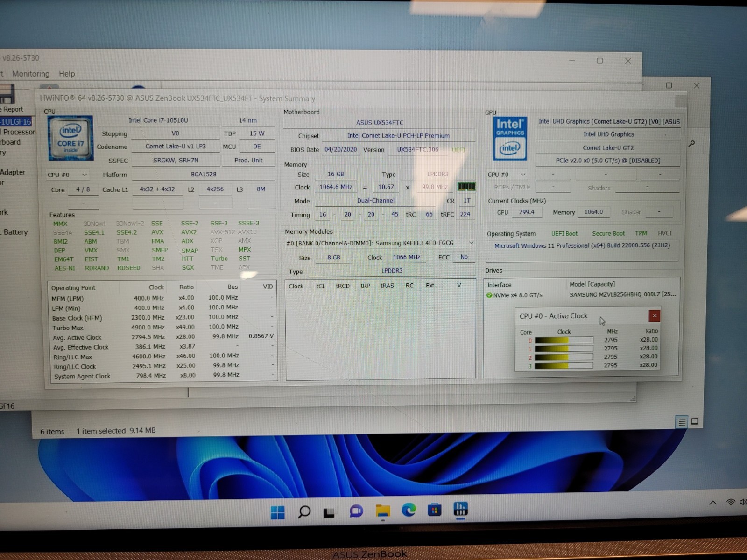Select Battery entry in the tree

coord(14,232)
